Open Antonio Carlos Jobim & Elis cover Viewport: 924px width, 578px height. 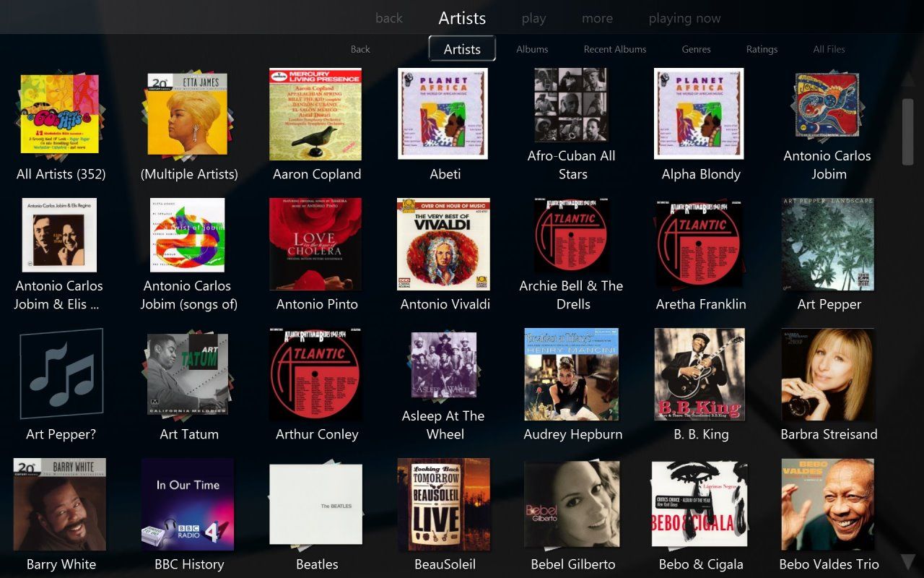59,235
